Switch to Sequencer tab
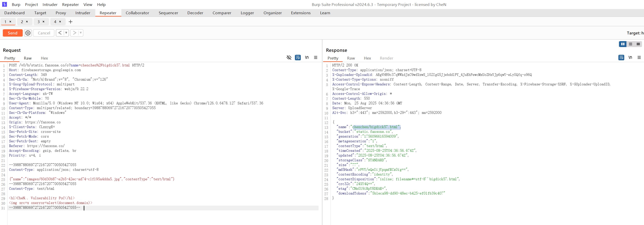 168,13
